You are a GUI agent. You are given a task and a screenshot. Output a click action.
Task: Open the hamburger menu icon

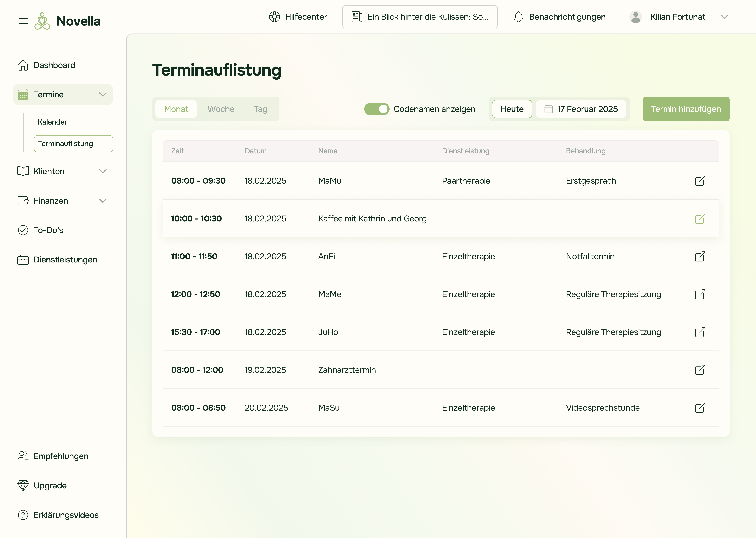point(23,21)
